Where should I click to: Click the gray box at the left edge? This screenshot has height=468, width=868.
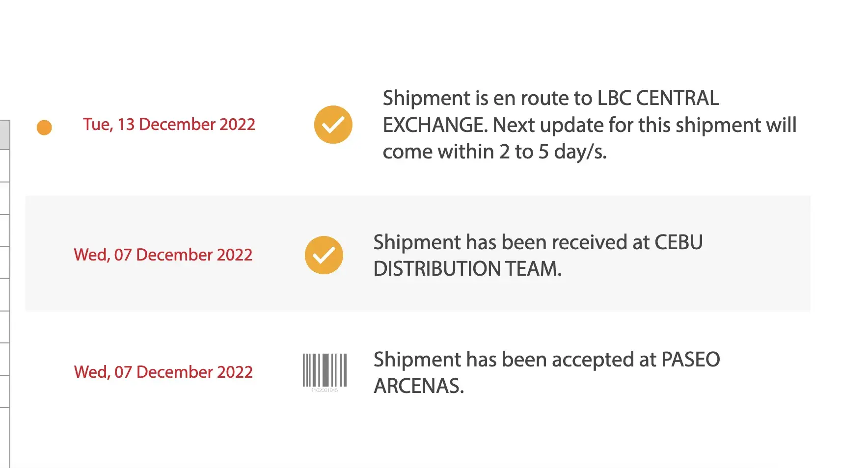(x=4, y=134)
